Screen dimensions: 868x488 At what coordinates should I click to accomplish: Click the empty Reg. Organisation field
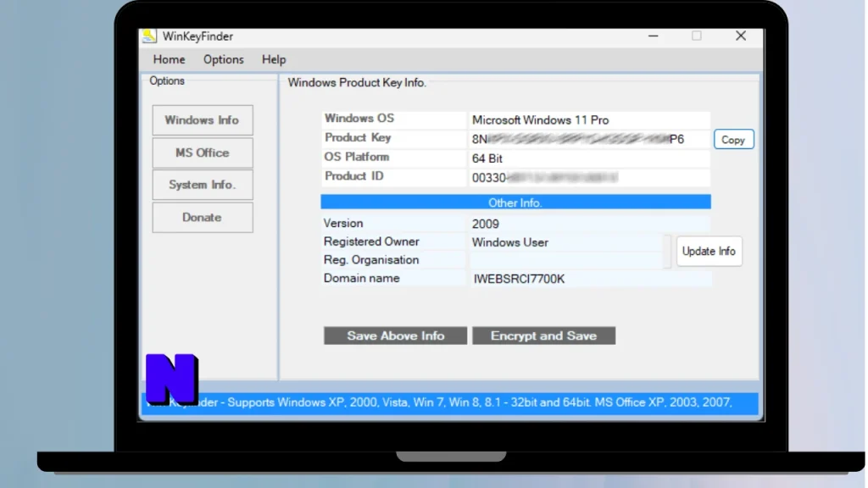pos(565,260)
